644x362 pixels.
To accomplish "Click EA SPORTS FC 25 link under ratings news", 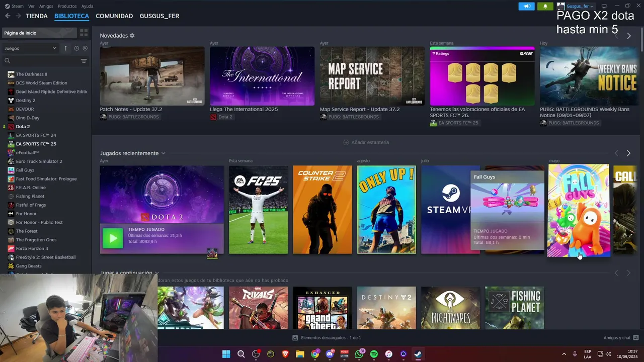I will tap(458, 123).
